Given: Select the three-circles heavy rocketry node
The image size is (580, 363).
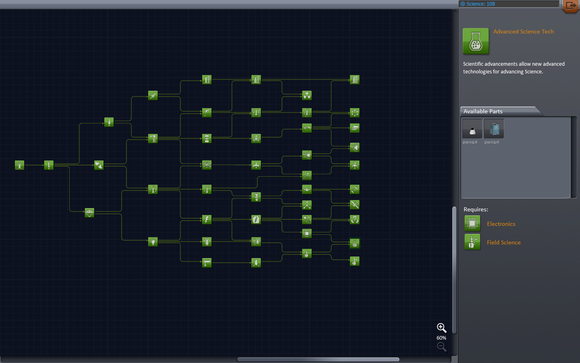Looking at the screenshot, I should click(307, 95).
